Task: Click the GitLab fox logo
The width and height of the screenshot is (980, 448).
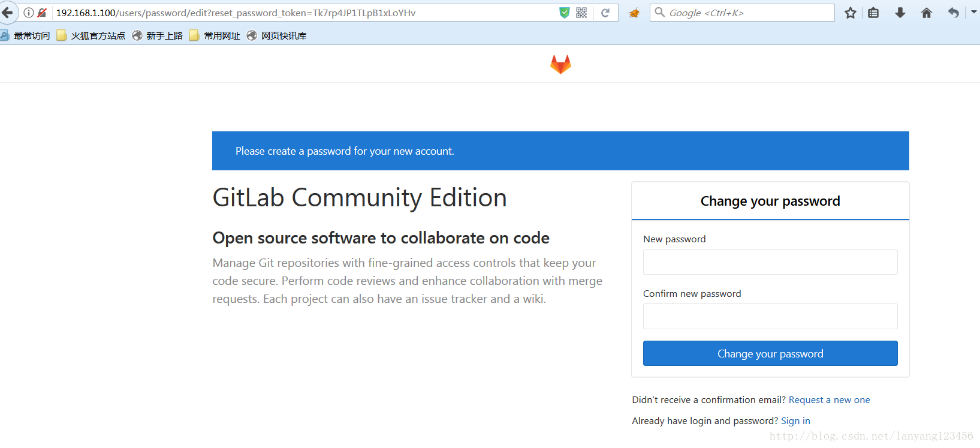Action: coord(560,64)
